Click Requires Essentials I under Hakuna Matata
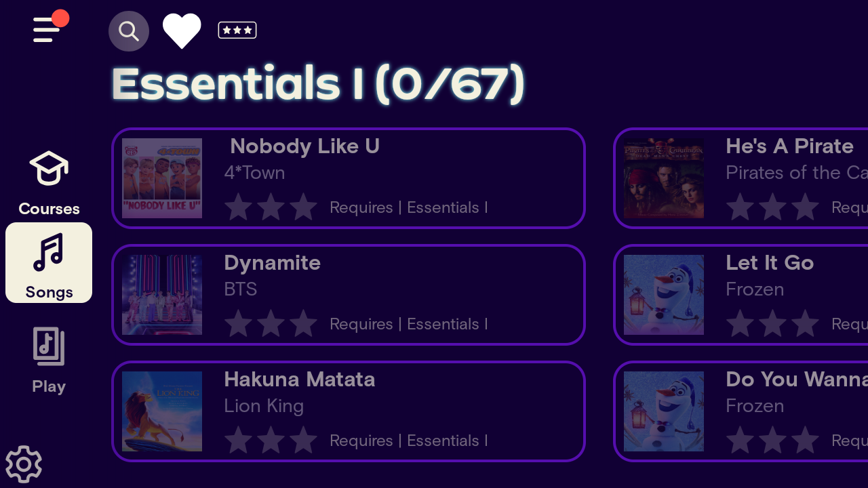This screenshot has width=868, height=488. click(x=409, y=441)
